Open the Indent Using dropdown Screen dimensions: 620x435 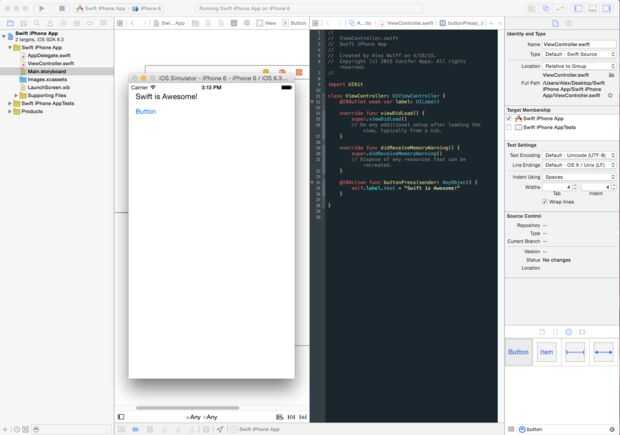[579, 177]
